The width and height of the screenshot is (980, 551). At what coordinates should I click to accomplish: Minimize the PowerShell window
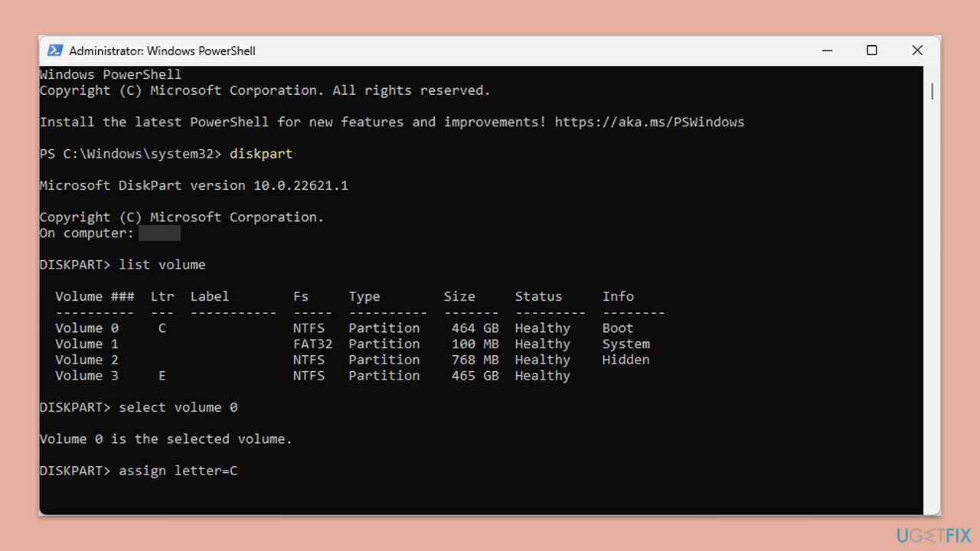pos(827,51)
